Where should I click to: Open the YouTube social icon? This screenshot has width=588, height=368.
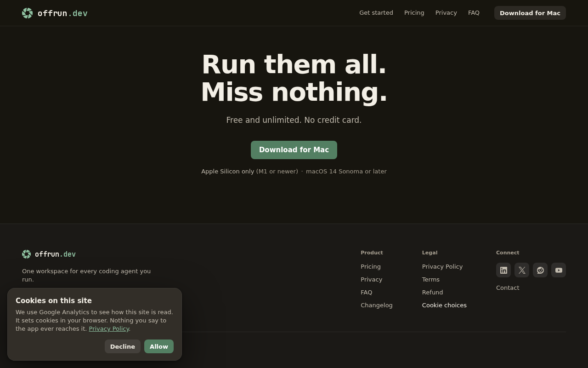[x=559, y=270]
